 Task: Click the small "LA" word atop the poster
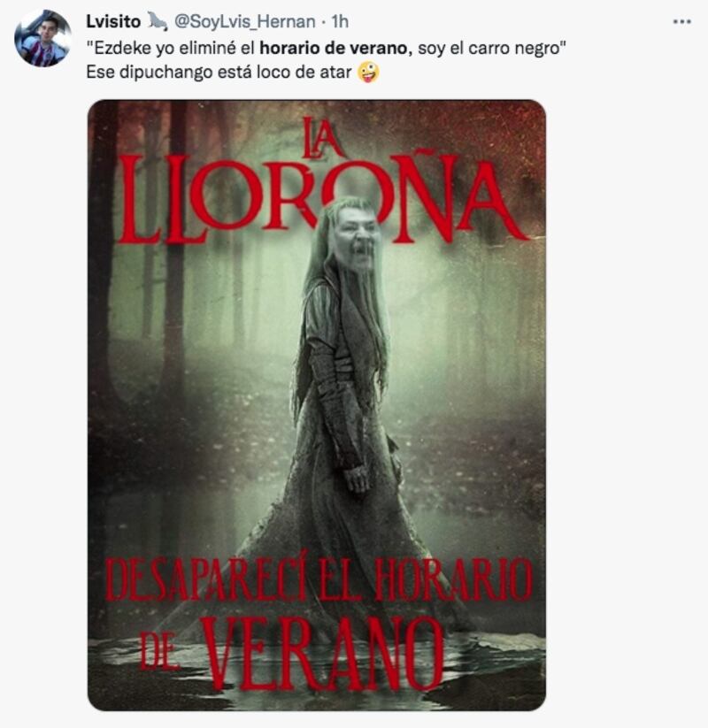323,138
